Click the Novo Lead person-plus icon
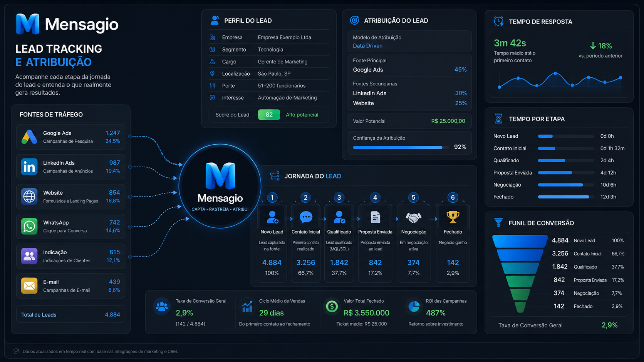This screenshot has width=644, height=362. pyautogui.click(x=272, y=217)
